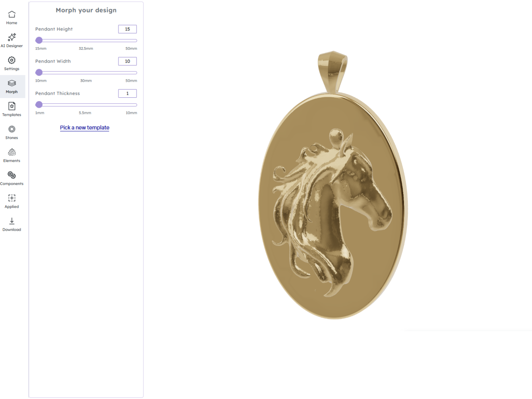
Task: Click the Download arrow icon
Action: [12, 221]
